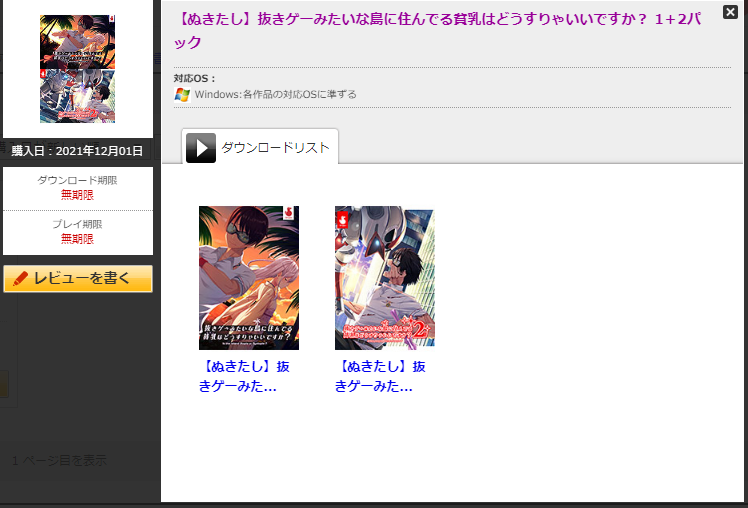Viewport: 748px width, 508px height.
Task: Click the Windows logo icon under 対応OS
Action: click(182, 94)
